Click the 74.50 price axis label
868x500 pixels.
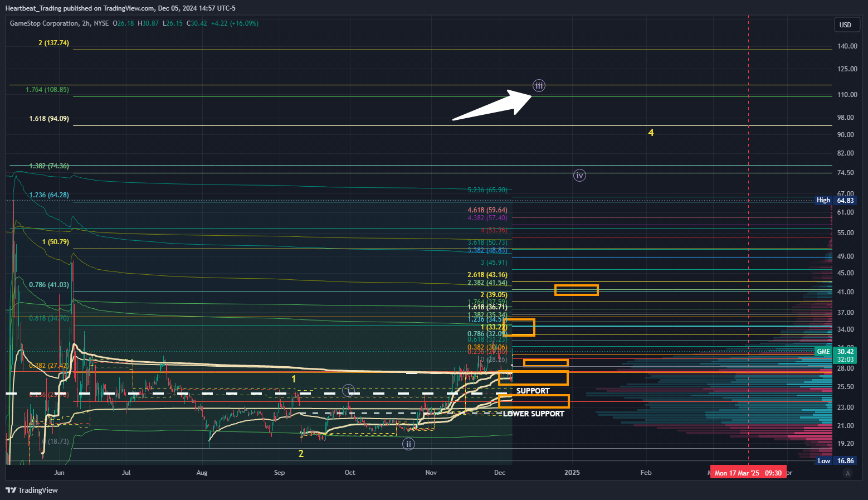[845, 173]
